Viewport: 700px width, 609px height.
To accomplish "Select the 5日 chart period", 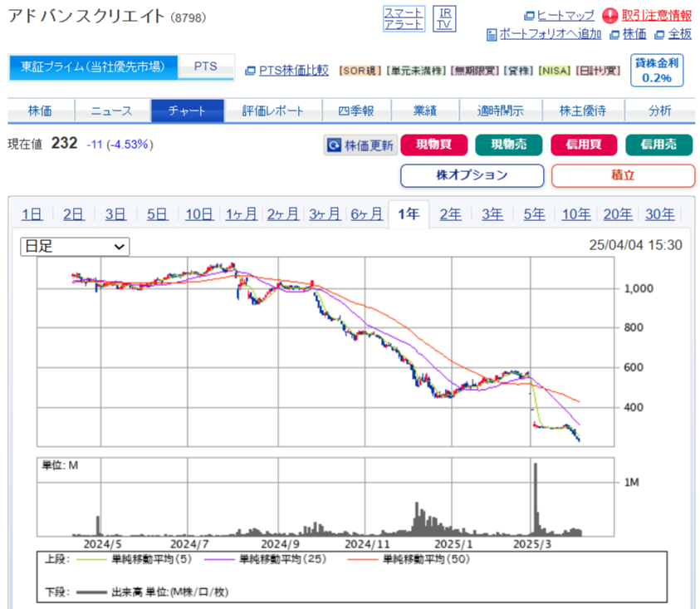I will click(x=158, y=214).
